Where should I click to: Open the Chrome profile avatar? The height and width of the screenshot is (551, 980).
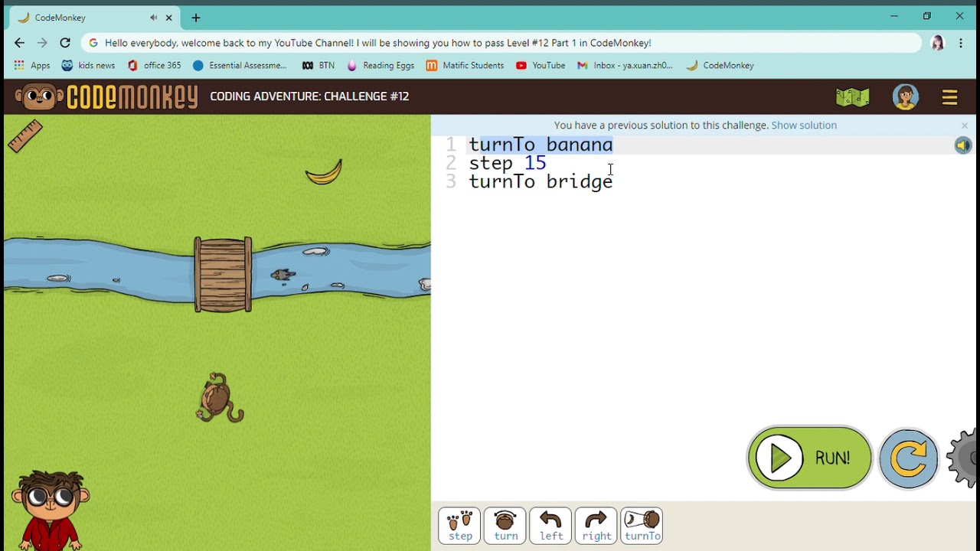(937, 43)
